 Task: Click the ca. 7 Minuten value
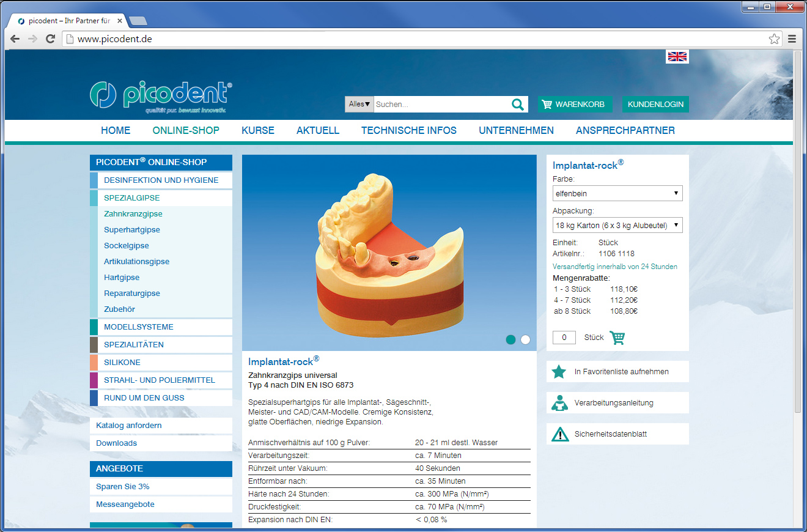click(438, 456)
